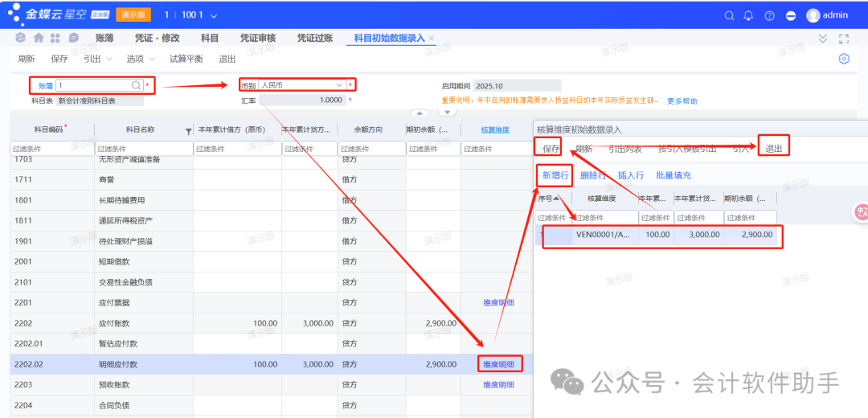
Task: Switch to the 凭证过账 tab
Action: [314, 38]
